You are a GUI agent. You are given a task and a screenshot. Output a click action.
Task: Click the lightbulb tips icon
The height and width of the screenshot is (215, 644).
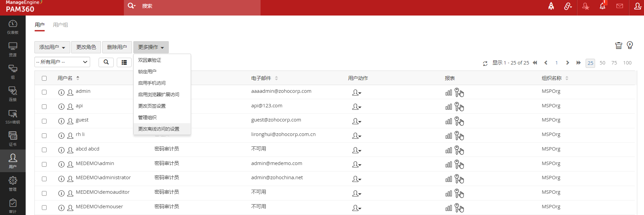pyautogui.click(x=630, y=45)
